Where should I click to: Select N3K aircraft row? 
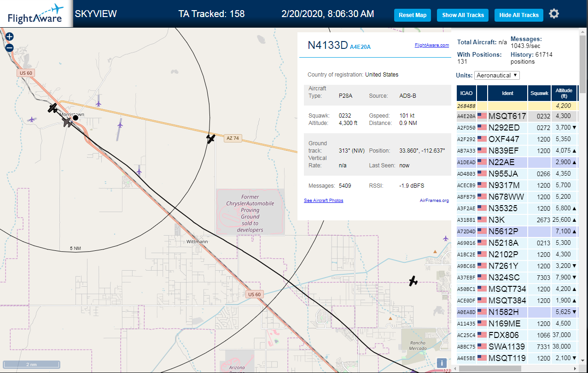pos(517,220)
